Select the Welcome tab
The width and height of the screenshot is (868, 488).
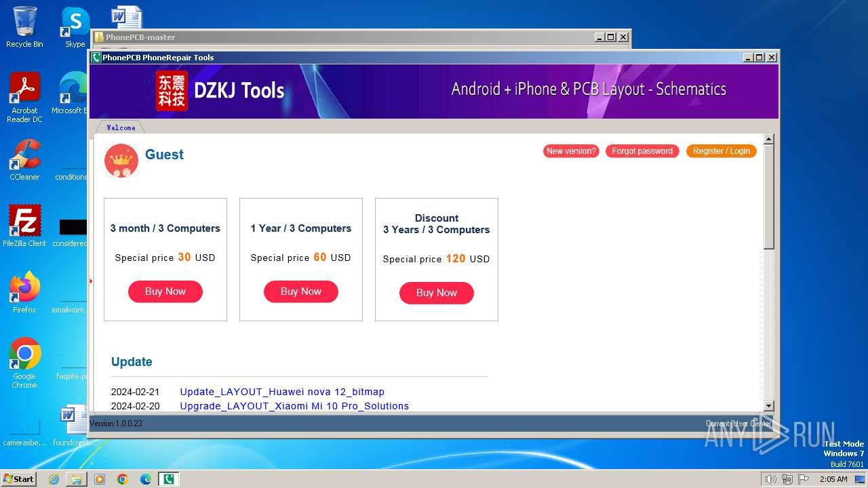121,127
